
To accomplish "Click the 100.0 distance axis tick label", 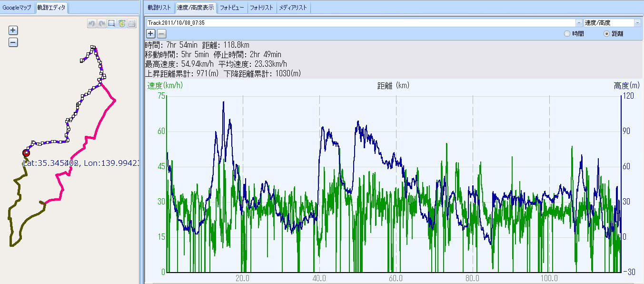I will pos(549,279).
